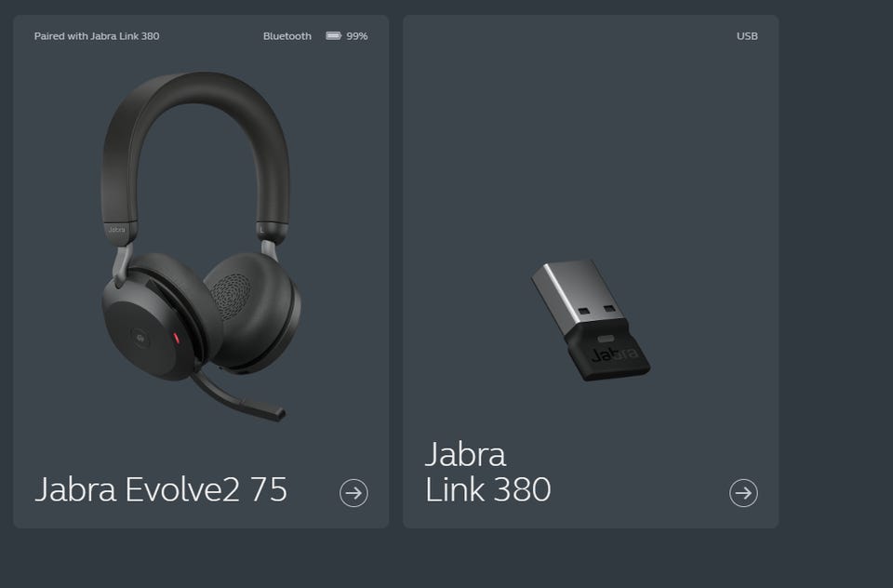Open Jabra Evolve2 75 via its arrow icon

coord(353,493)
